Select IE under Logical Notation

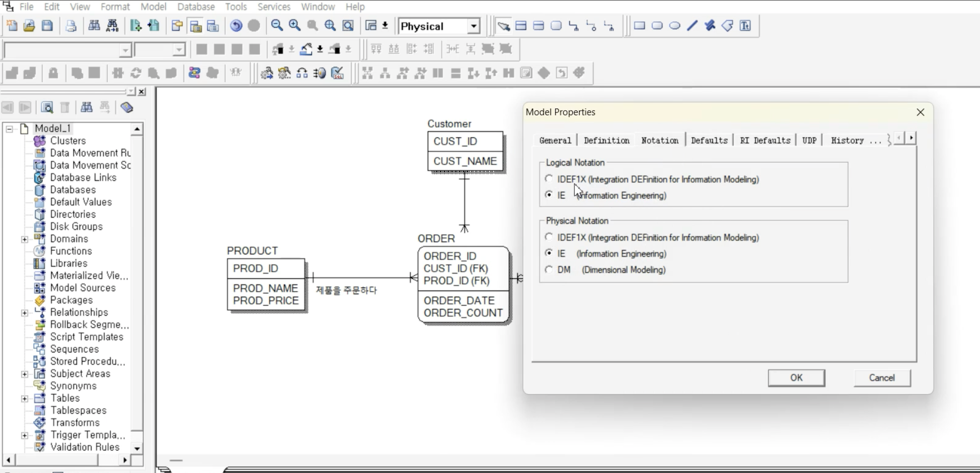(x=549, y=195)
